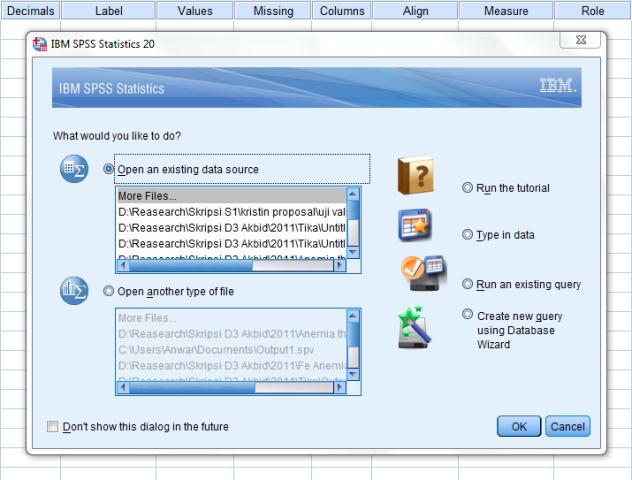632x480 pixels.
Task: Select C:\Users\Anwar\Documents\Output1.spv entry
Action: tap(231, 349)
